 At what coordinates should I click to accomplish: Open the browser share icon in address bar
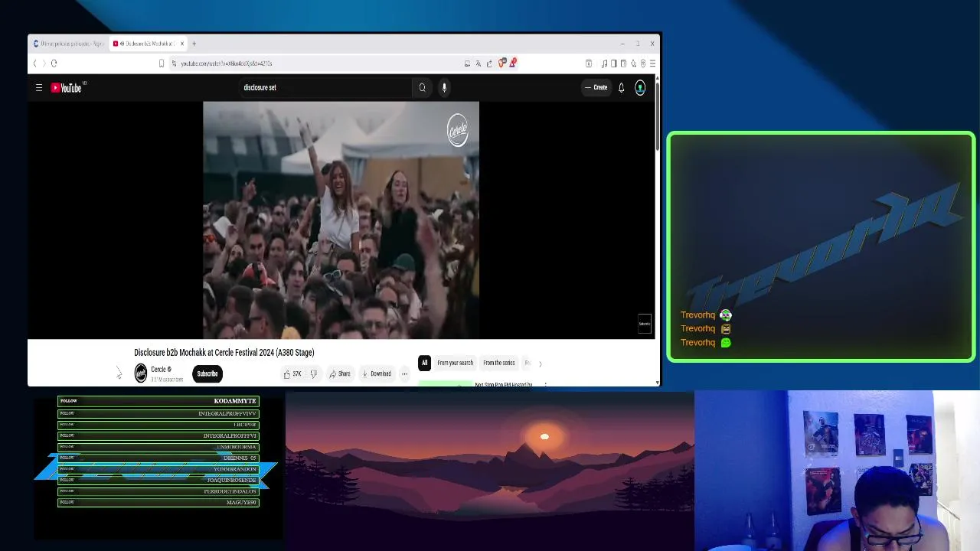[x=489, y=64]
